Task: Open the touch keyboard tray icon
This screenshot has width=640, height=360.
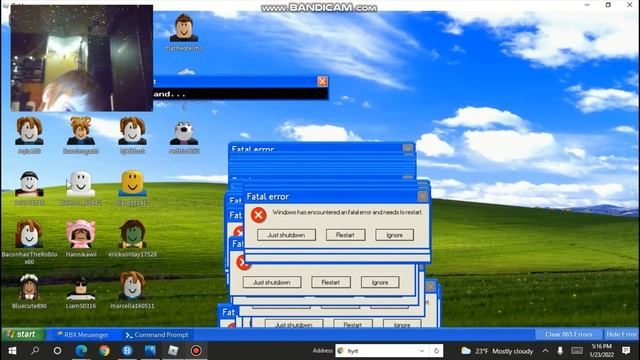Action: [577, 351]
